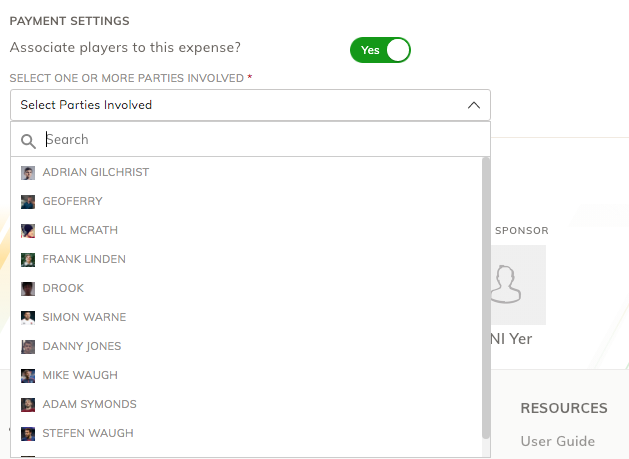Click Geoferry's avatar icon

(28, 202)
